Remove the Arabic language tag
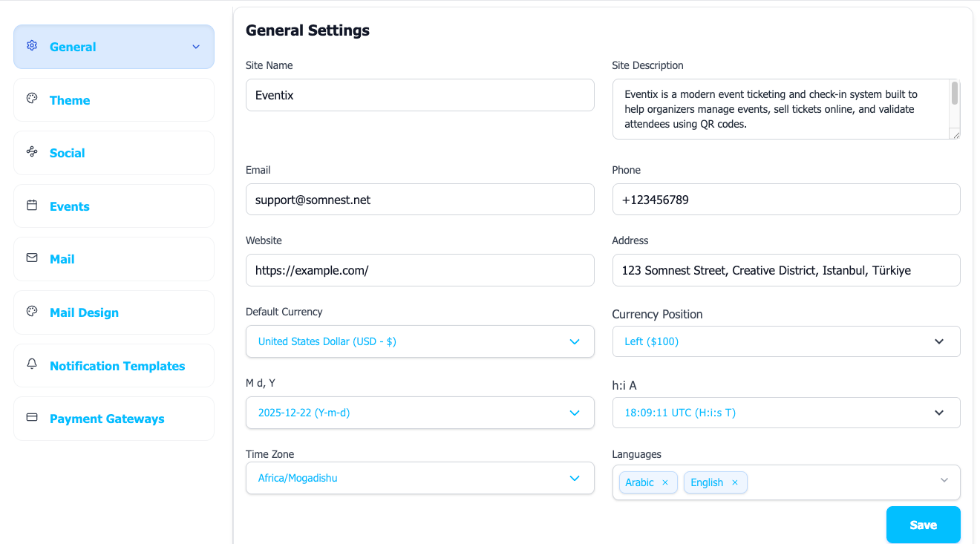This screenshot has width=980, height=544. pos(666,482)
